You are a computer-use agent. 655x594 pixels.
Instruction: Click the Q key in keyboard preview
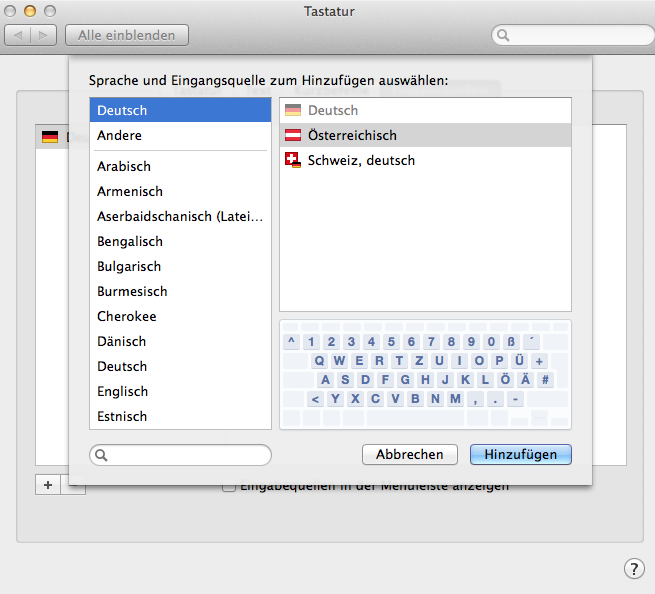[x=319, y=360]
